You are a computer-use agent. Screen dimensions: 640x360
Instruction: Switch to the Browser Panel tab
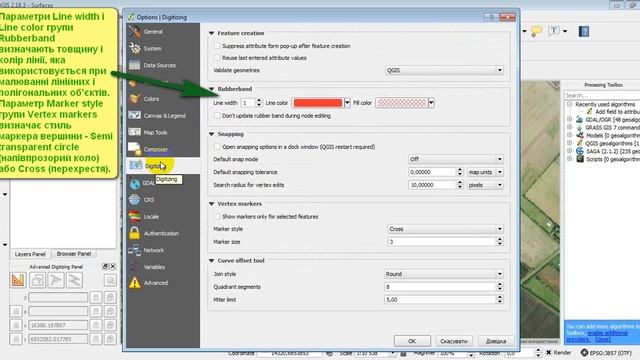73,254
